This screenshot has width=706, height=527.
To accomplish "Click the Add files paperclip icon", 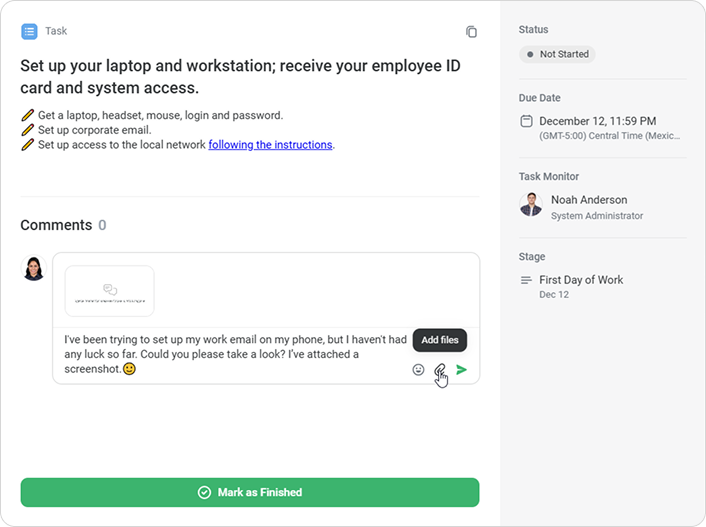I will point(439,370).
